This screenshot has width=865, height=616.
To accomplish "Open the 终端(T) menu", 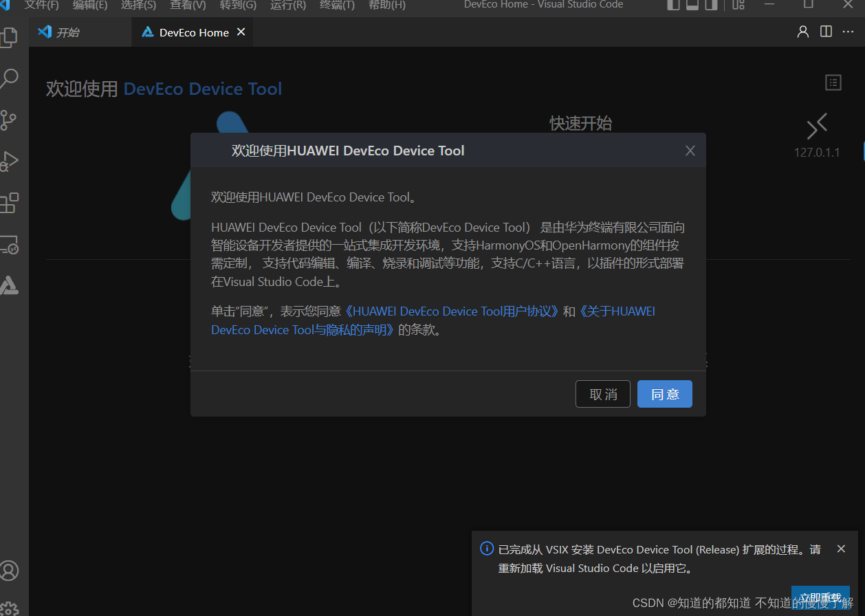I will point(338,5).
